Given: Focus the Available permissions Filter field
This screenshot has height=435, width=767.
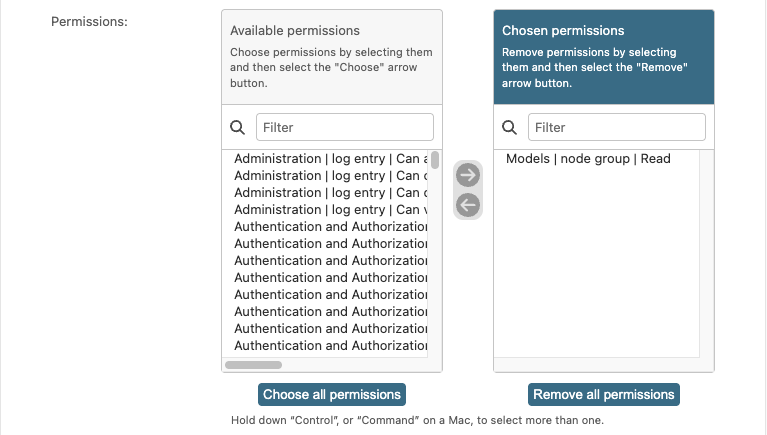Looking at the screenshot, I should (345, 127).
